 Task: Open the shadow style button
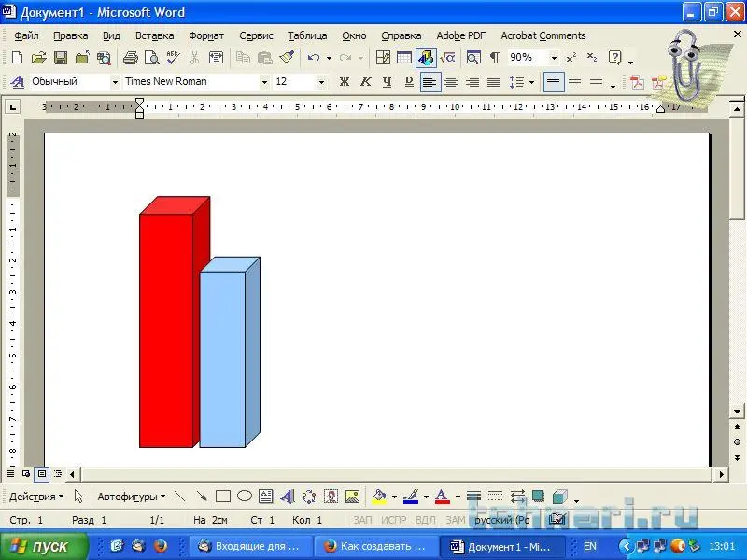pyautogui.click(x=539, y=497)
